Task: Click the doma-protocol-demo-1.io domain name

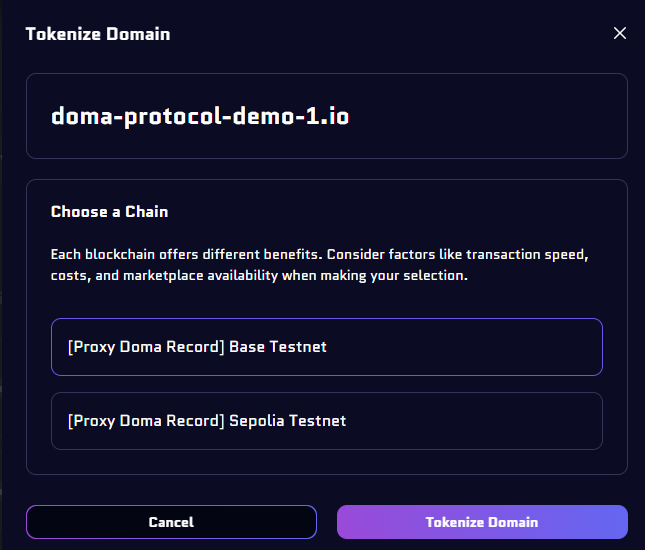Action: (x=199, y=116)
